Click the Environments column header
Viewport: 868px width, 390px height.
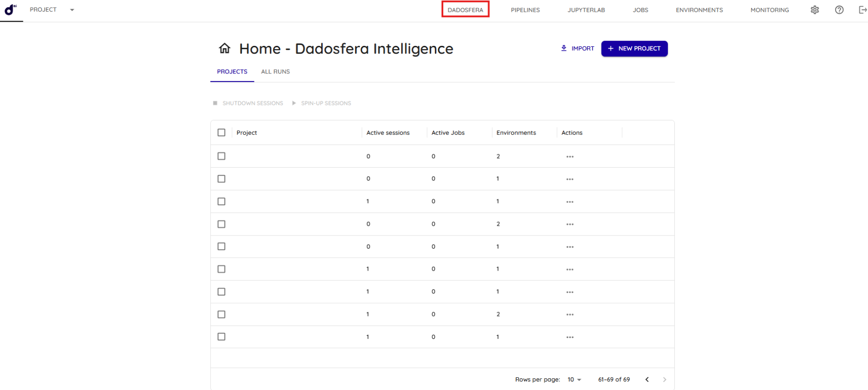point(516,132)
